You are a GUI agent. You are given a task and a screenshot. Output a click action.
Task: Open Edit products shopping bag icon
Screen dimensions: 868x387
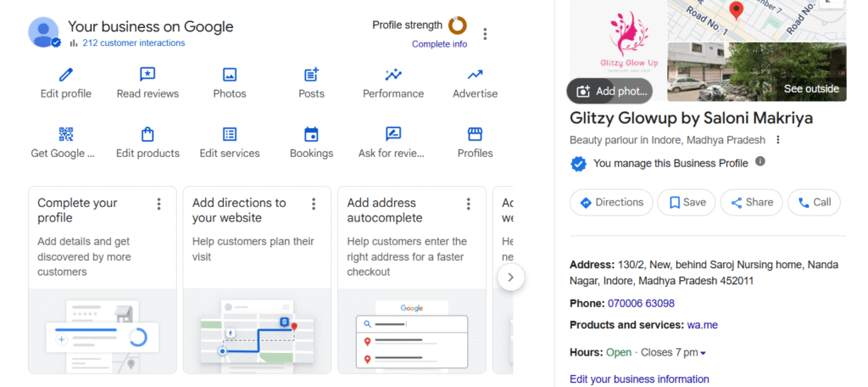(x=147, y=134)
